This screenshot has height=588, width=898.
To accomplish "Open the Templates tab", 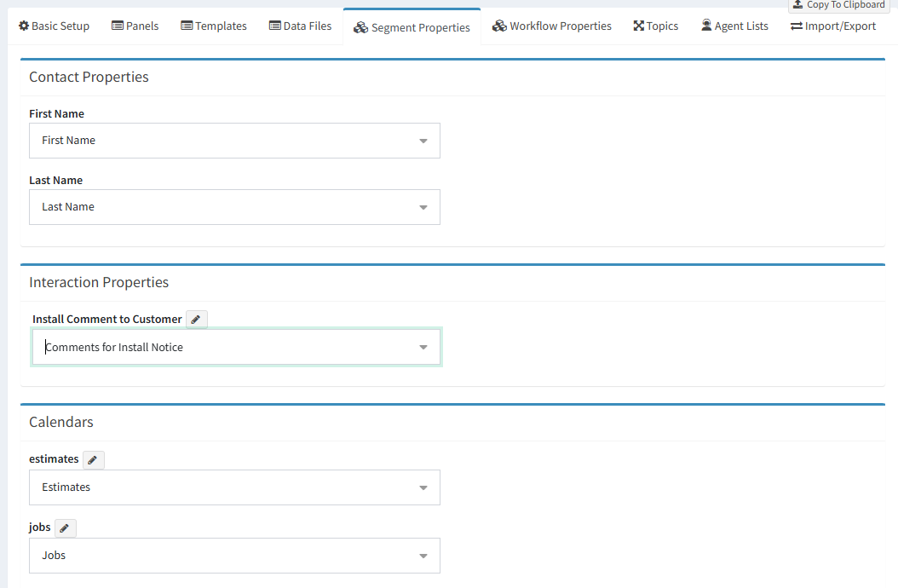I will (x=214, y=26).
